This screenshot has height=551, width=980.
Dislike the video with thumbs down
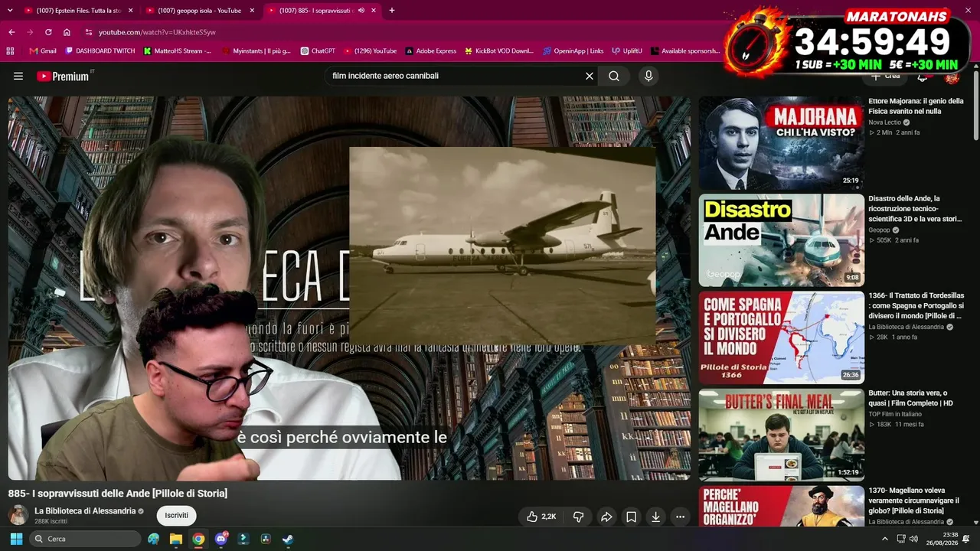pos(579,517)
